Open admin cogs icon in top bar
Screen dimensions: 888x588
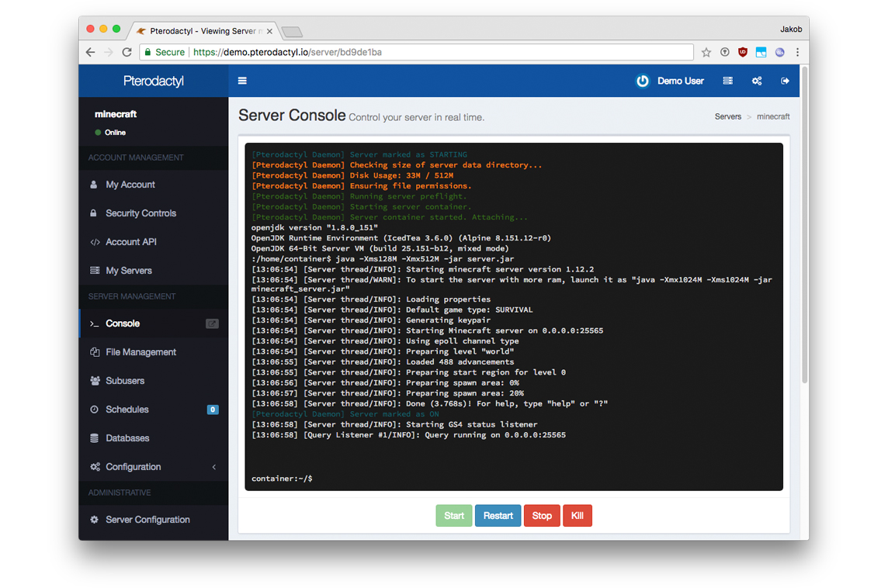tap(757, 81)
